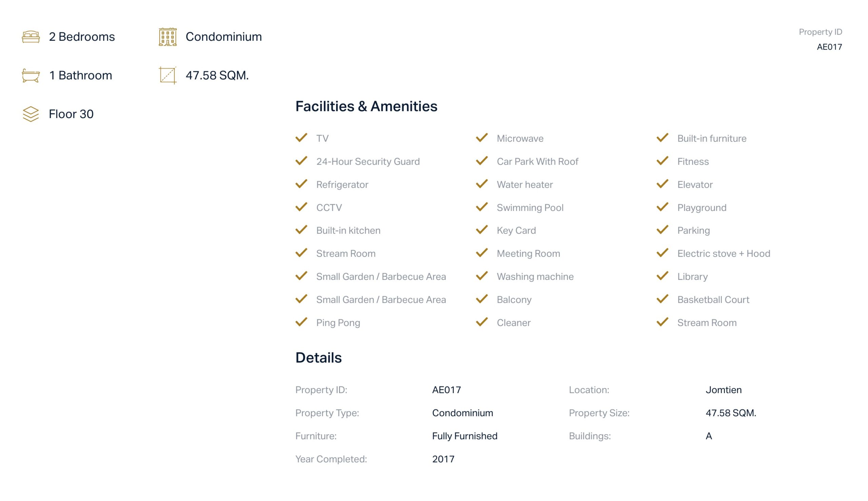Click the area size icon beside 47.58 SQM.

[167, 75]
